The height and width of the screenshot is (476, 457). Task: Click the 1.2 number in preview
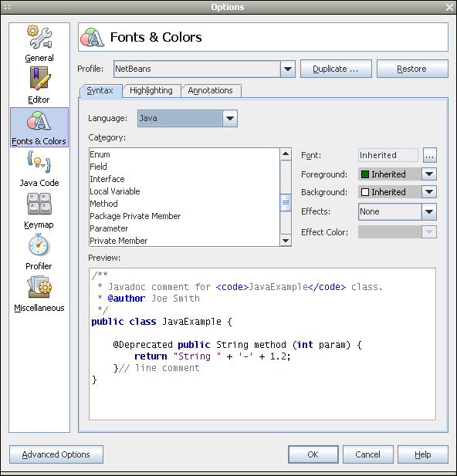[278, 356]
